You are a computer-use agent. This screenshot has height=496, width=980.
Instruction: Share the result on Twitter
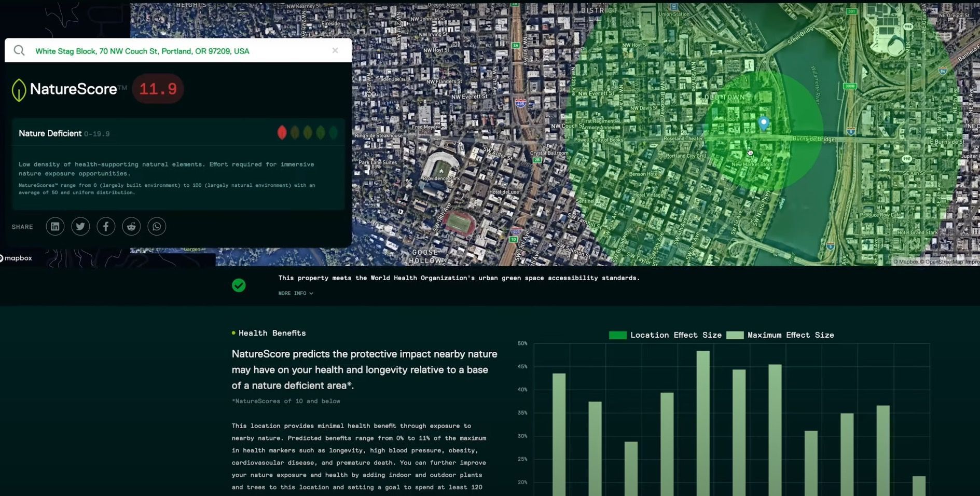point(80,226)
